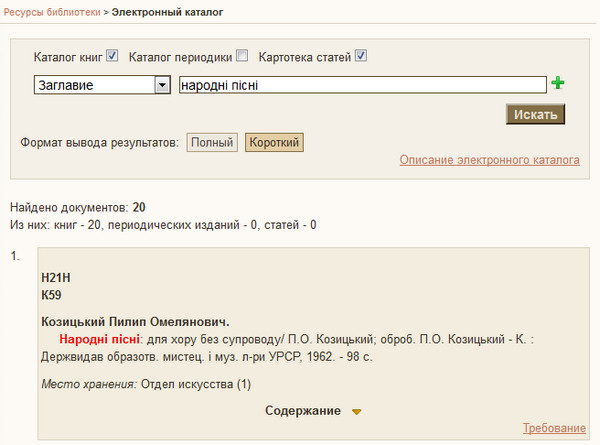Click the Требование request link
This screenshot has height=445, width=600.
pyautogui.click(x=554, y=428)
